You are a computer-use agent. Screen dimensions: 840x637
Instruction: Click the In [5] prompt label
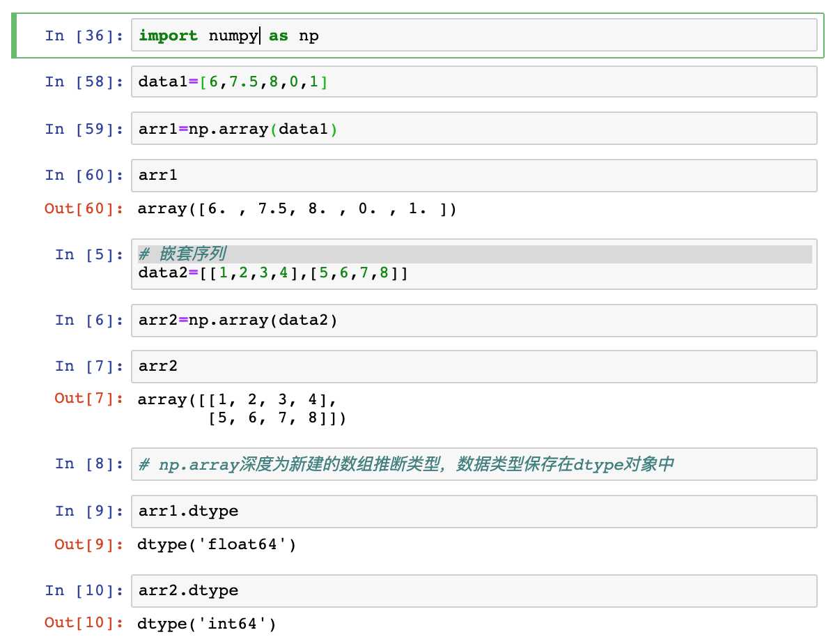[89, 254]
